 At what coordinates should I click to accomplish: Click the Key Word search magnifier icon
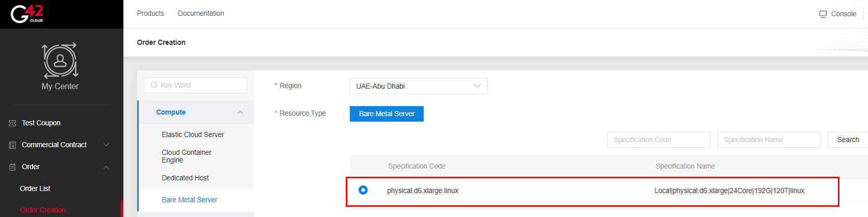154,85
